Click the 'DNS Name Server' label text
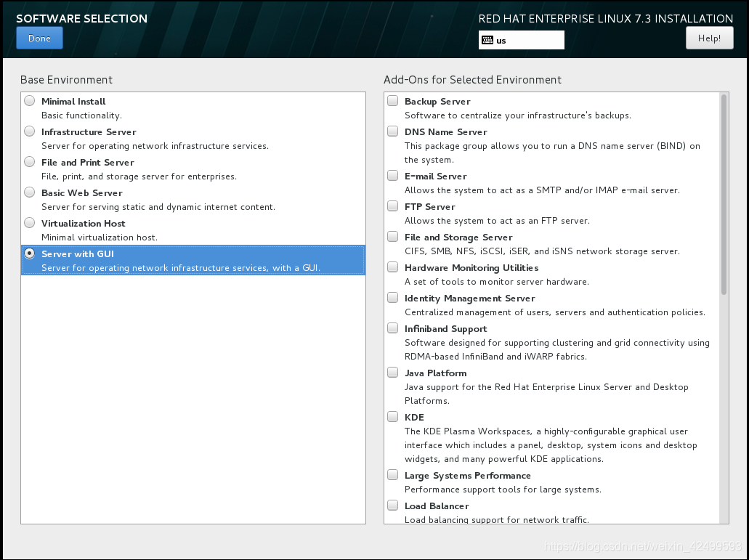Viewport: 749px width, 560px height. coord(446,131)
